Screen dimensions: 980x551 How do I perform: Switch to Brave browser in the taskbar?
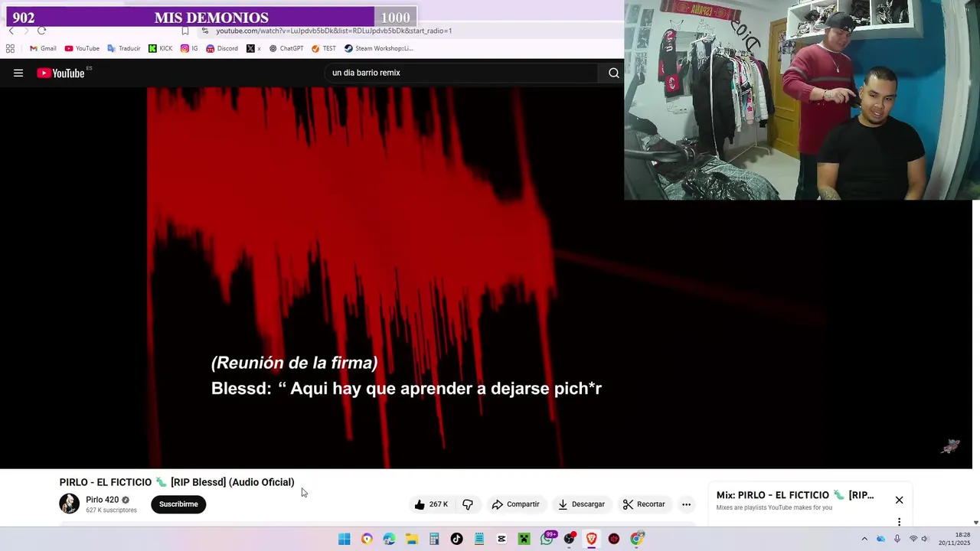(591, 539)
